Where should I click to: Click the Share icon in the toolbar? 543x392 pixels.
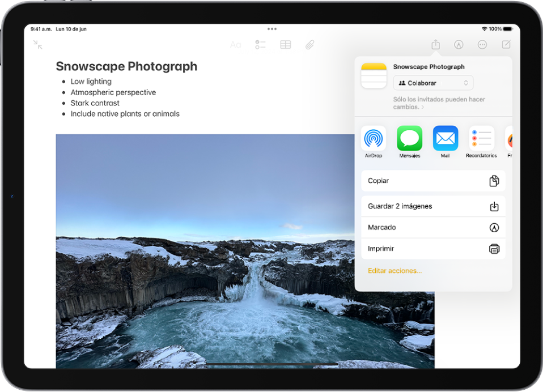[x=435, y=44]
